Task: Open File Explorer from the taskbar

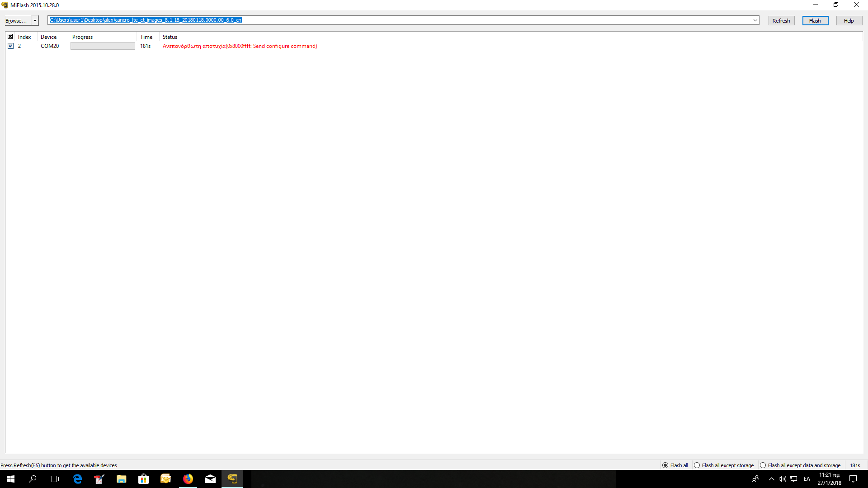Action: point(122,479)
